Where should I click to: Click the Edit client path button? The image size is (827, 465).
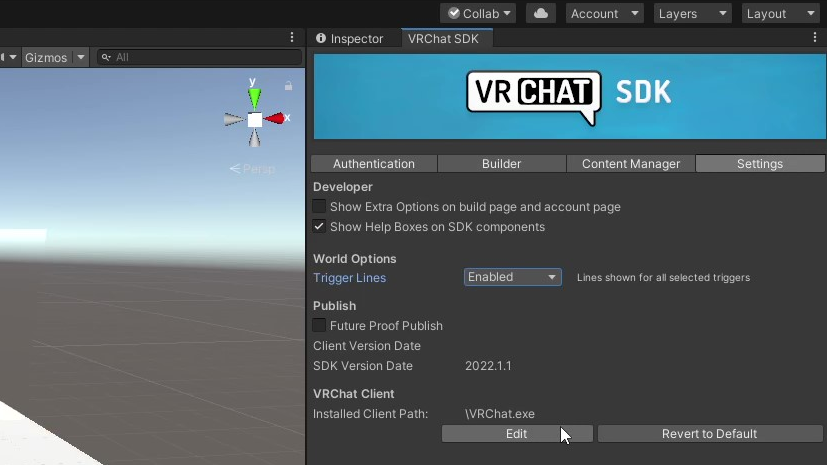click(x=517, y=434)
